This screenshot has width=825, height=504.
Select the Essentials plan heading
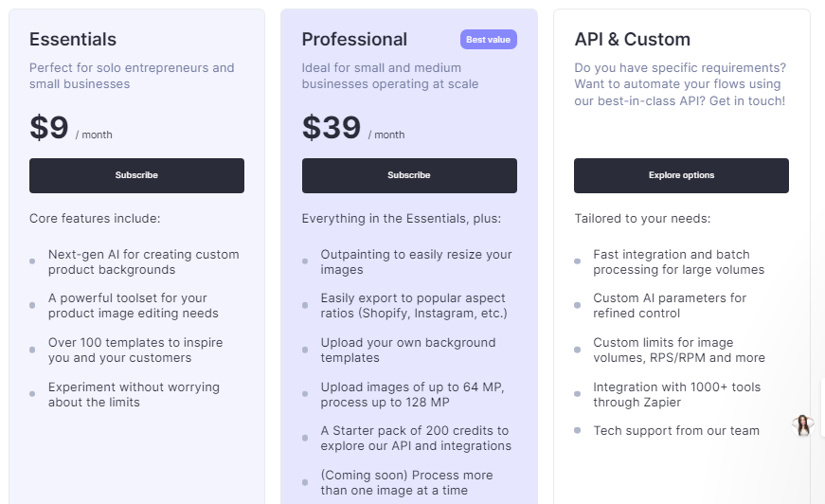click(73, 40)
